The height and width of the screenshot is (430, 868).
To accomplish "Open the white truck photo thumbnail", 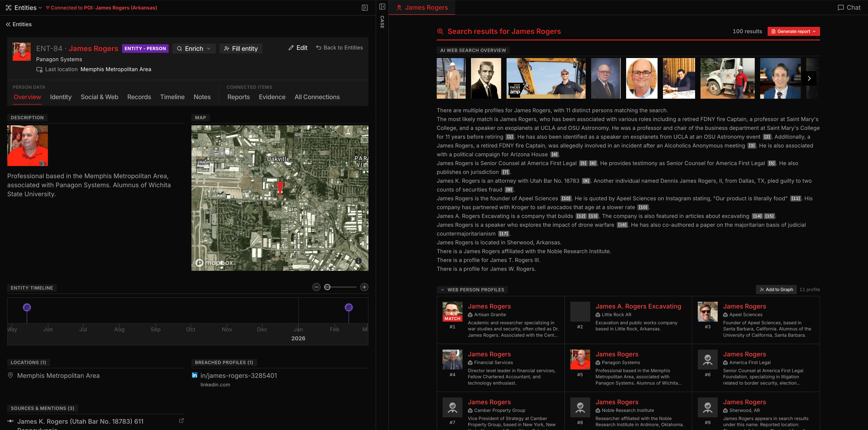I will [727, 78].
